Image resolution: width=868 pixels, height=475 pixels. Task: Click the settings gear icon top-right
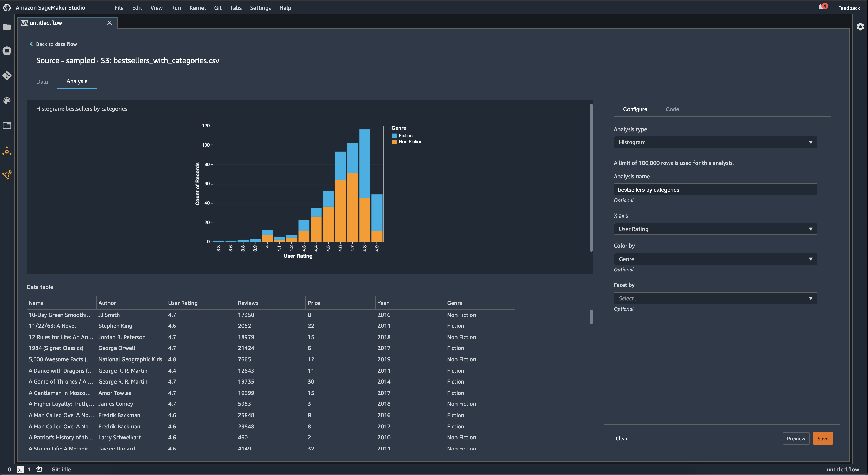click(860, 26)
